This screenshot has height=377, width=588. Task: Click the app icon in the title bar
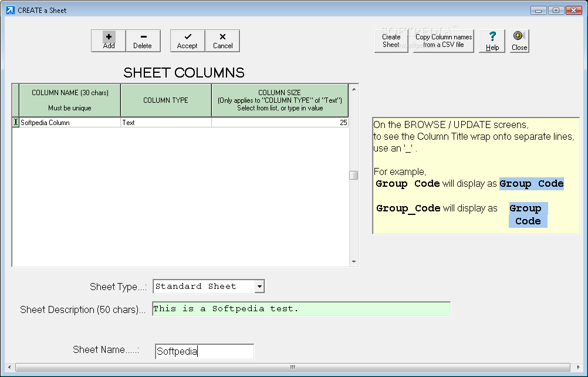(x=11, y=10)
